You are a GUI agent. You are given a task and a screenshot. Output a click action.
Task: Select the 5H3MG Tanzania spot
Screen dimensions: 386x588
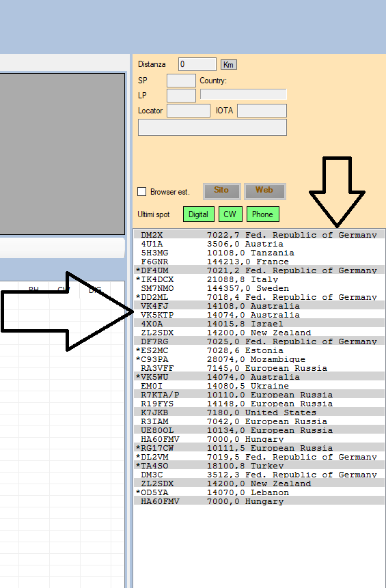coord(259,253)
